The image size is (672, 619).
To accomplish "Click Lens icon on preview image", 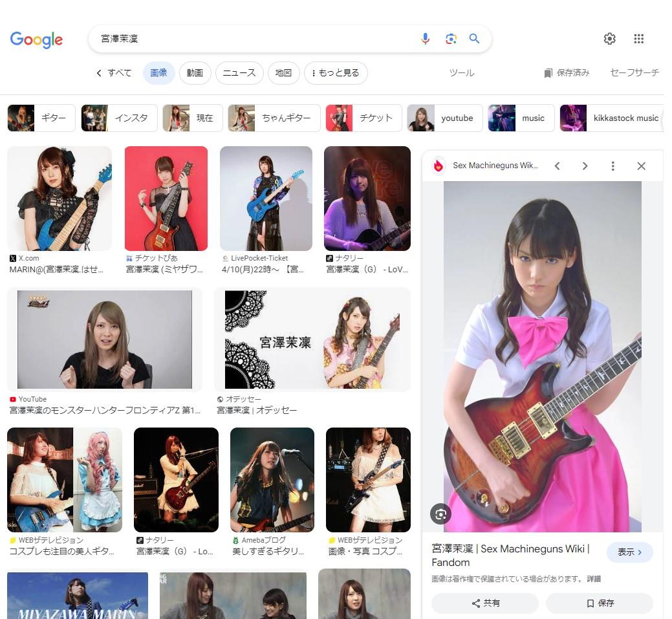I will (440, 514).
